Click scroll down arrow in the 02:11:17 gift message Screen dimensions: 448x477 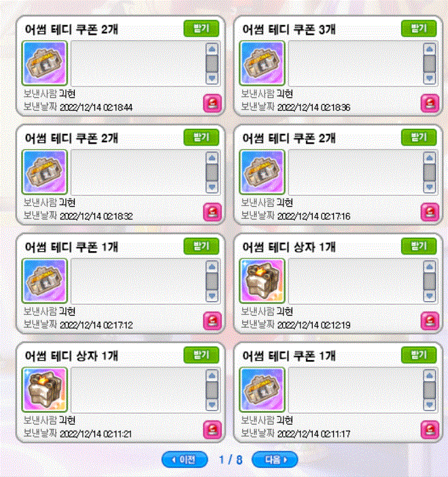[430, 405]
